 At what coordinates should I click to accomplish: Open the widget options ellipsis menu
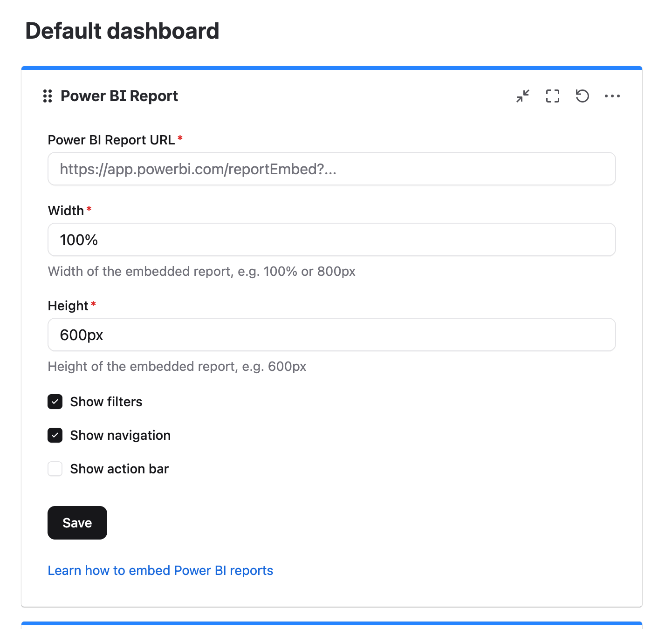point(612,96)
